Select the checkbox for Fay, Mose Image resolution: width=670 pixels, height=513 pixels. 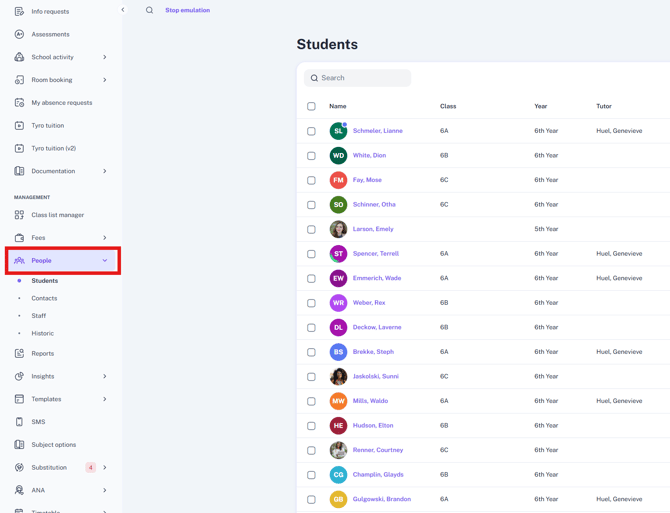(x=311, y=180)
